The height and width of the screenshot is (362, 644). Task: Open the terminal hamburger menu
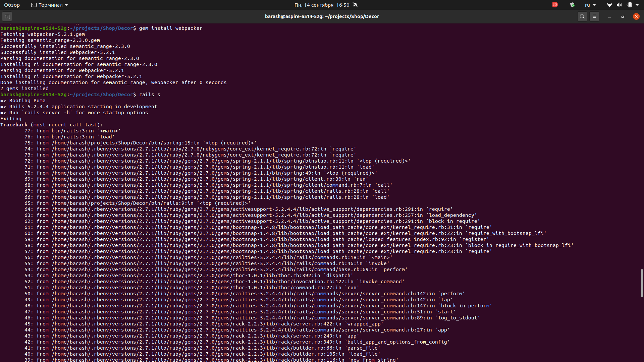[x=594, y=16]
